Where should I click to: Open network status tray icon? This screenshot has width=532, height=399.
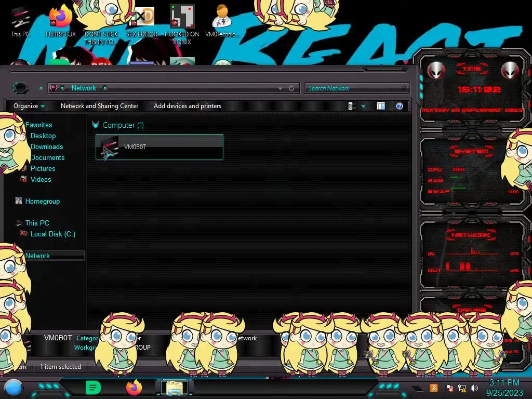click(462, 388)
